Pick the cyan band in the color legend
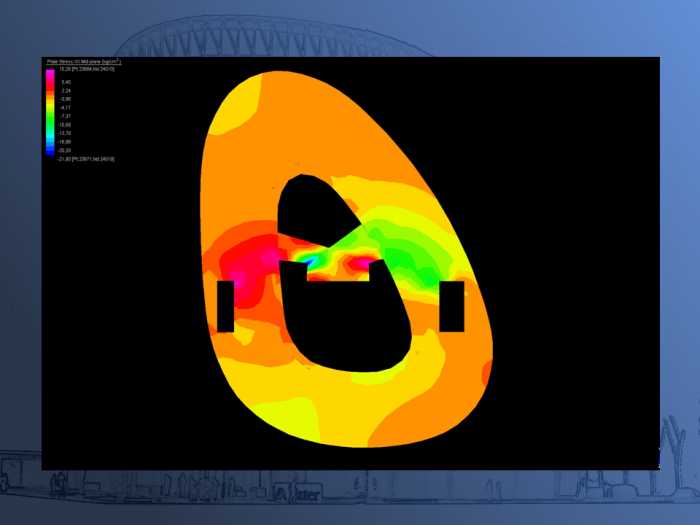700x525 pixels. pyautogui.click(x=50, y=139)
